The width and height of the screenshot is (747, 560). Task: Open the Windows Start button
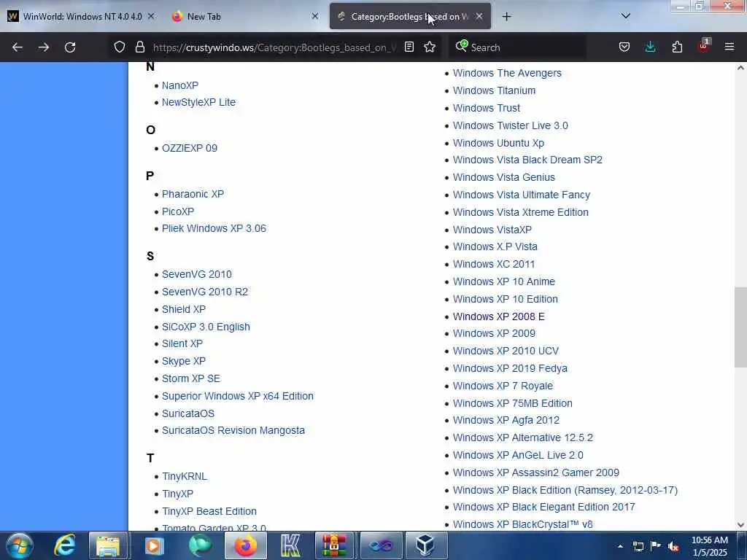20,545
